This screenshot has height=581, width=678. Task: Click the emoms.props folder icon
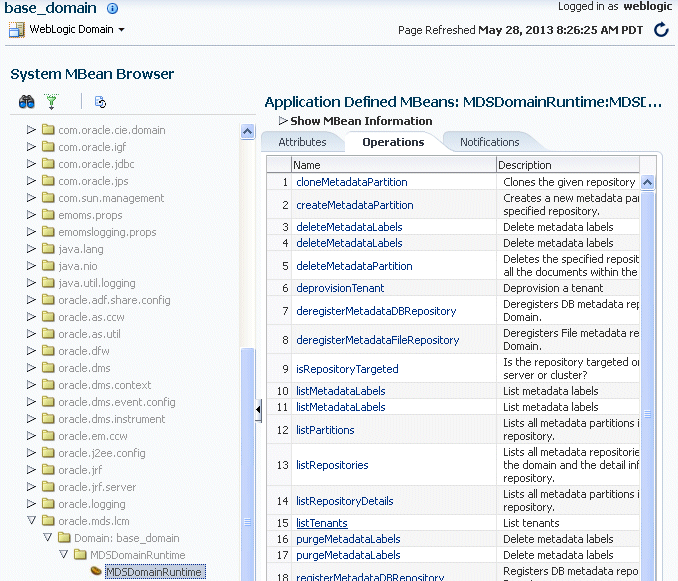coord(48,214)
